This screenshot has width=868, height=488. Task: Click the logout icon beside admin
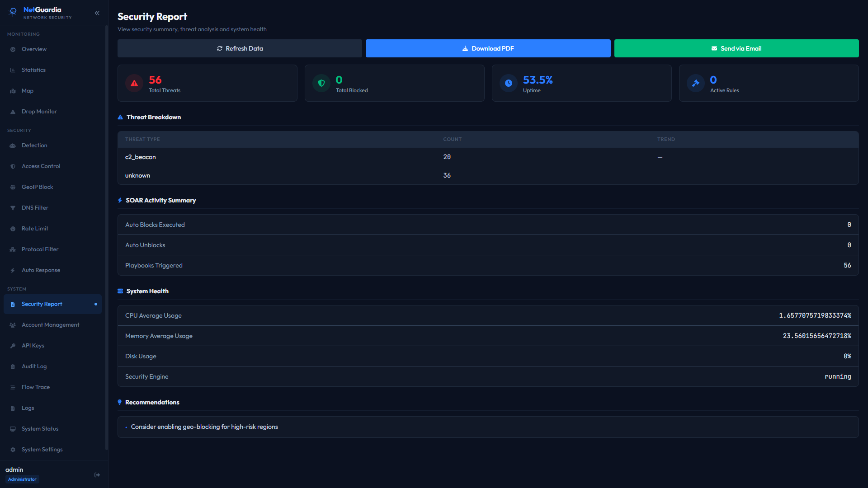[x=97, y=475]
